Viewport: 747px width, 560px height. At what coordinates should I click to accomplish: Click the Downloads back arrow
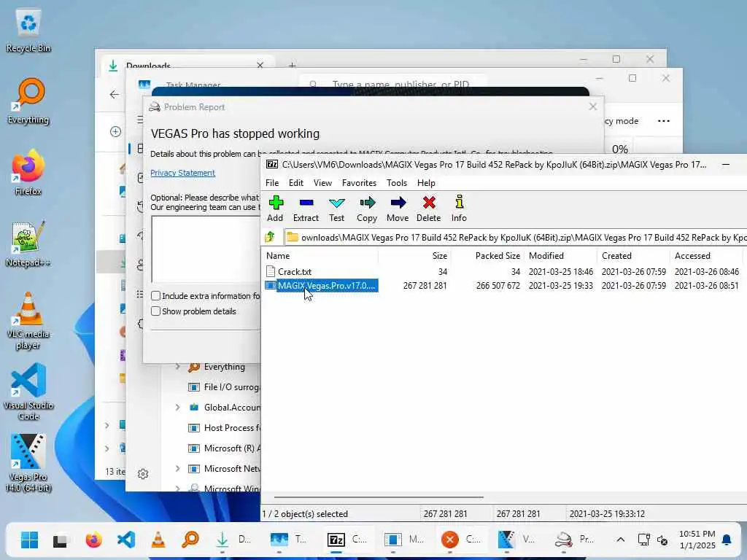[x=115, y=94]
